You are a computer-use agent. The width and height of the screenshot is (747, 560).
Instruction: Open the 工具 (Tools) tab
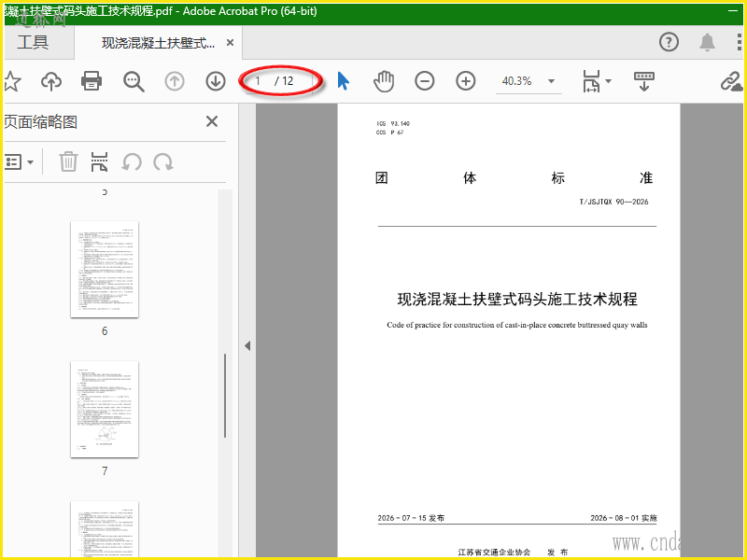coord(33,42)
